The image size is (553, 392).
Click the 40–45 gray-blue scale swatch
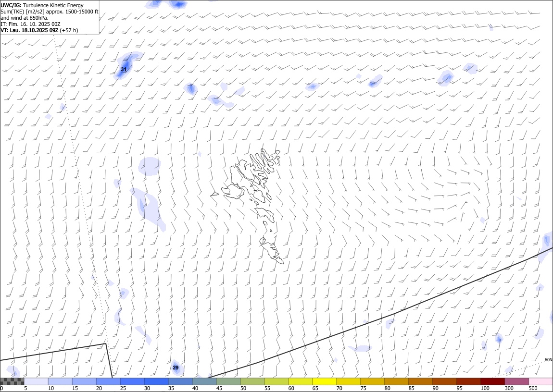204,381
